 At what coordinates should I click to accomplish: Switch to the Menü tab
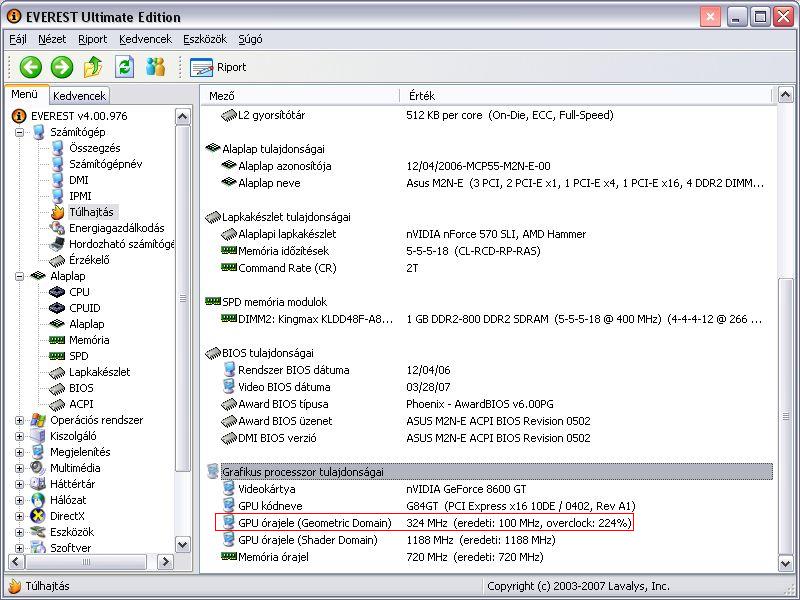(24, 94)
